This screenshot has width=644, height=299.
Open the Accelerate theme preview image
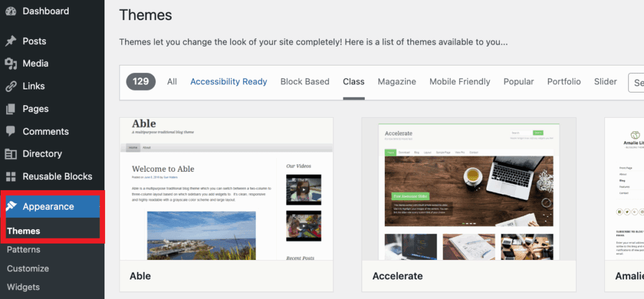(x=469, y=189)
